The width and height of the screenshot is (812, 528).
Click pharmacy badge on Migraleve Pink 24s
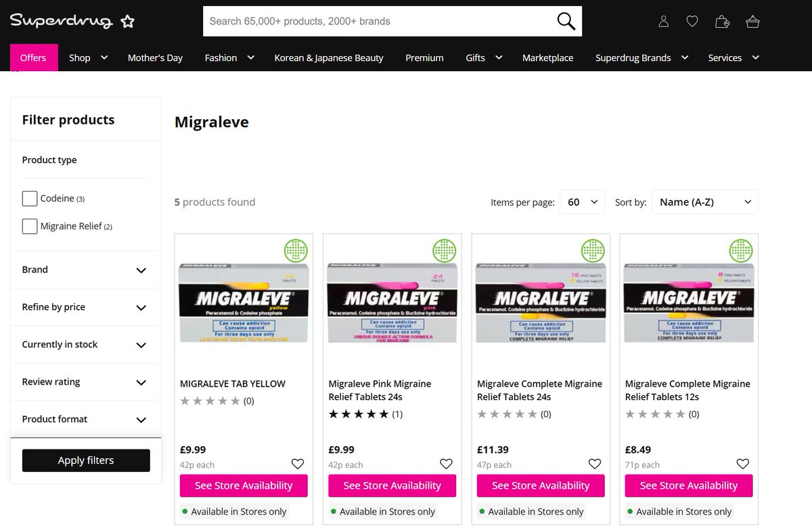click(x=445, y=250)
